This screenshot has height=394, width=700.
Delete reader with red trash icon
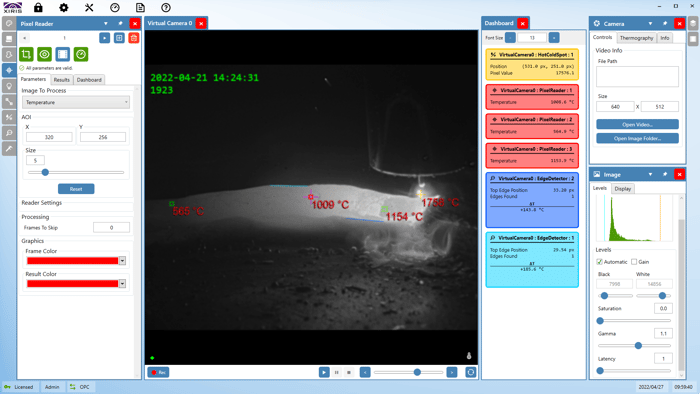pos(133,38)
